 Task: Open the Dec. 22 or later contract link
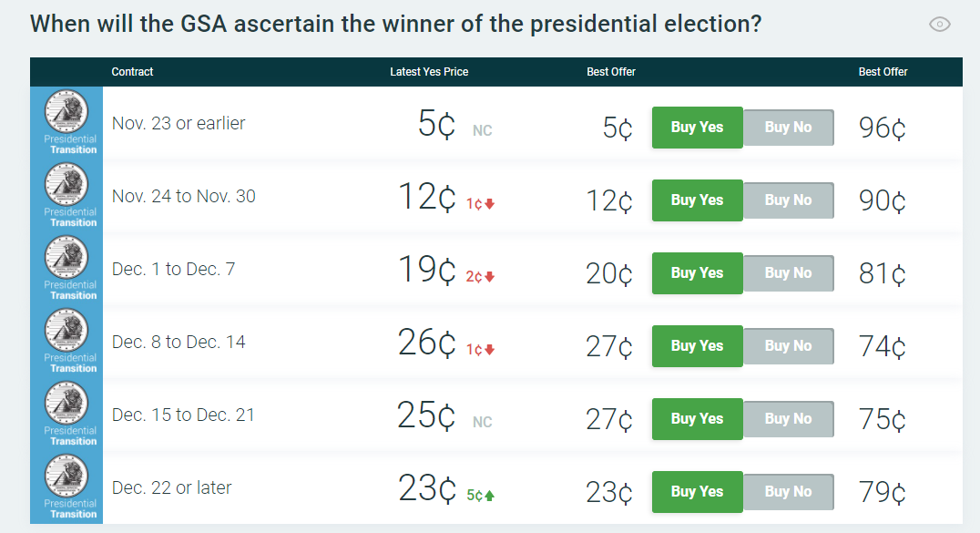pos(171,487)
